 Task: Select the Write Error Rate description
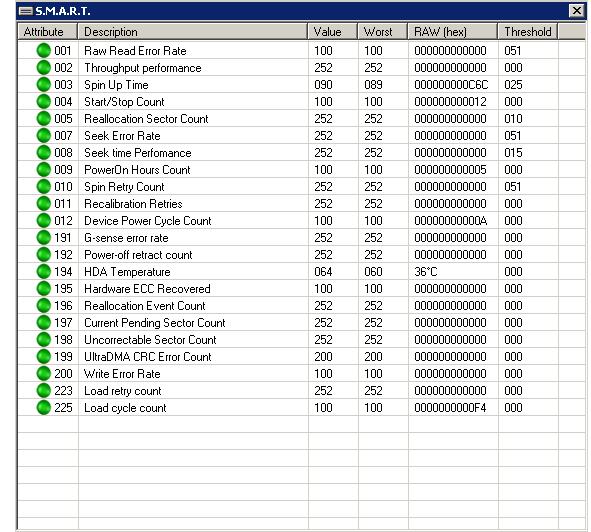coord(122,374)
